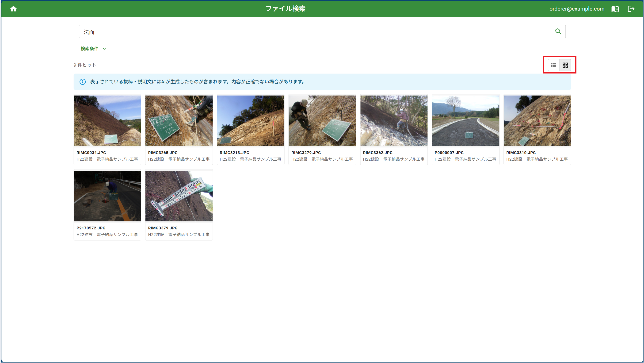Switch results to grid view
This screenshot has width=644, height=363.
[565, 65]
